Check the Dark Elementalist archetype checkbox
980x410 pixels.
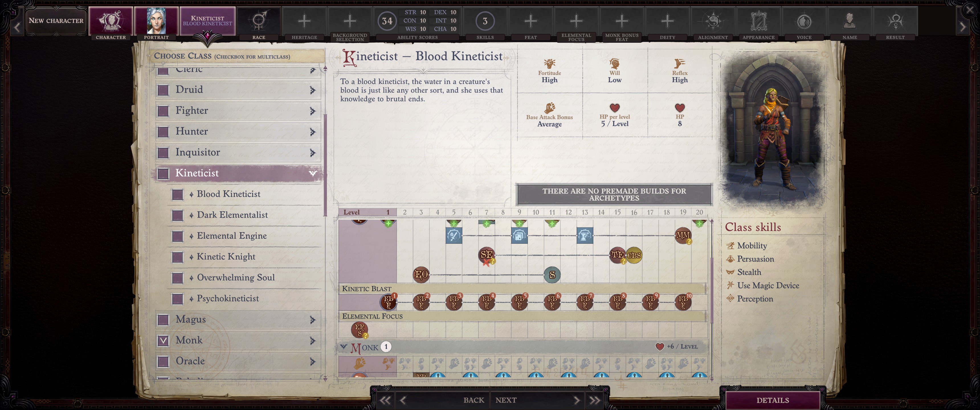click(x=177, y=215)
